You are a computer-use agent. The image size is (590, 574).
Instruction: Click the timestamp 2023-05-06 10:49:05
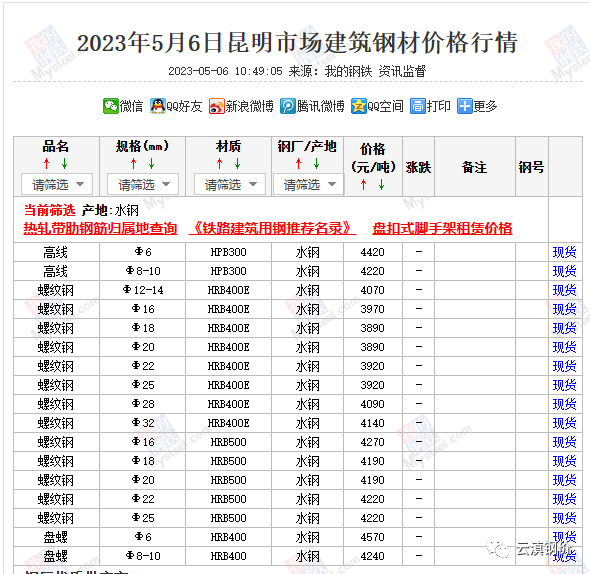pos(225,71)
